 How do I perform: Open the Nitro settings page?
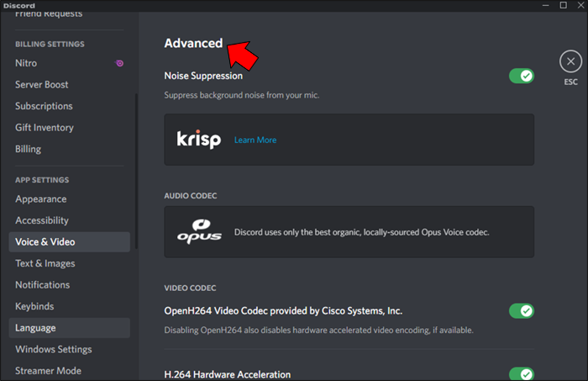point(26,63)
